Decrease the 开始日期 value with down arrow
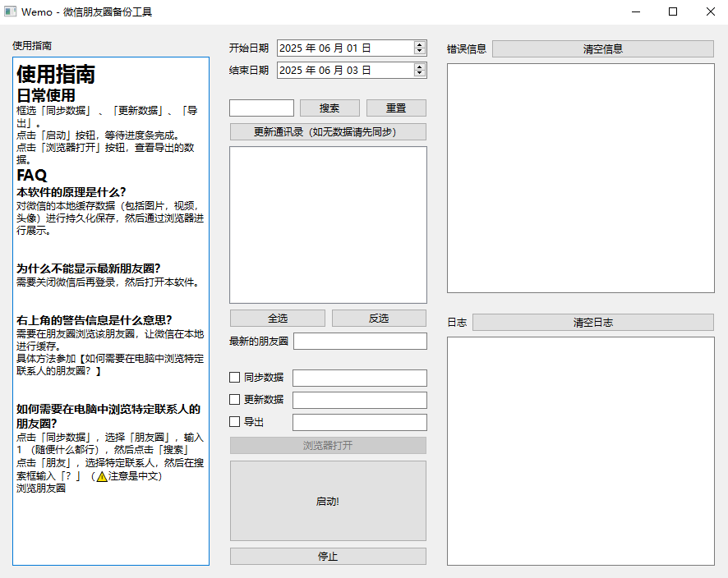Viewport: 728px width, 578px height. [x=420, y=51]
